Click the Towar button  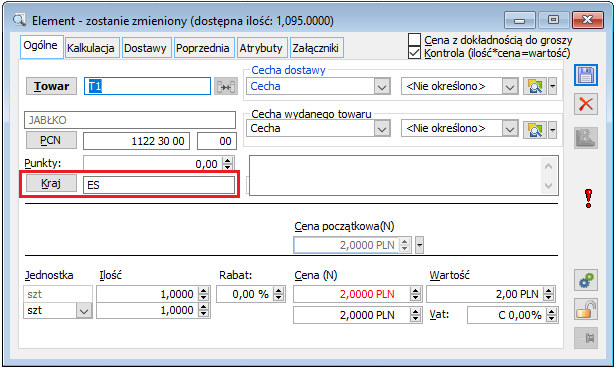51,86
